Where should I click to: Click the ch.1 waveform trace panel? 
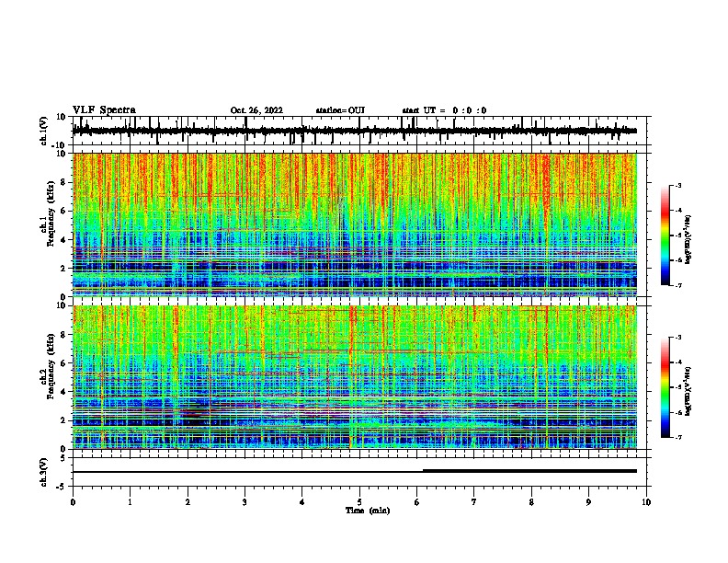(x=361, y=131)
